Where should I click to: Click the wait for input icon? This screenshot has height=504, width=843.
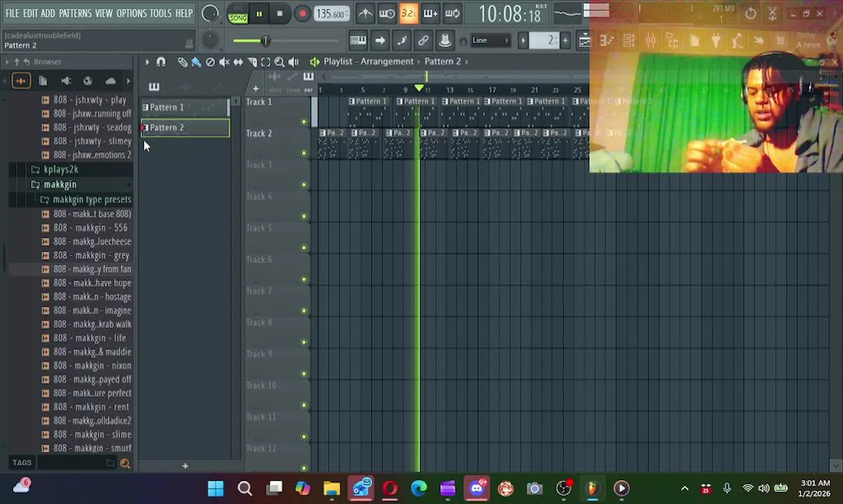click(x=386, y=13)
